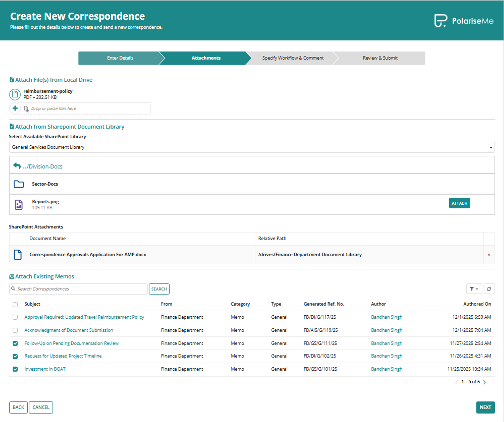Open Acknowledgment of Document Submission link
The height and width of the screenshot is (422, 504).
coord(69,330)
